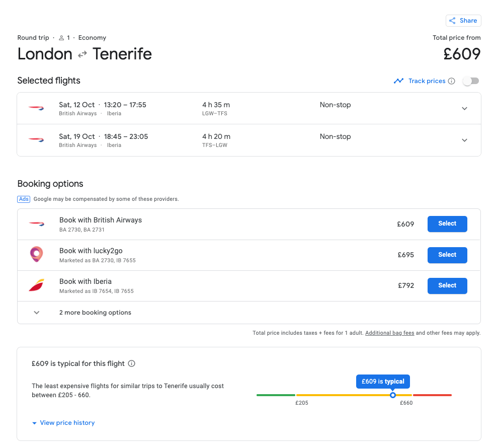The width and height of the screenshot is (496, 448).
Task: Click British Airways logo in booking options
Action: coord(36,224)
